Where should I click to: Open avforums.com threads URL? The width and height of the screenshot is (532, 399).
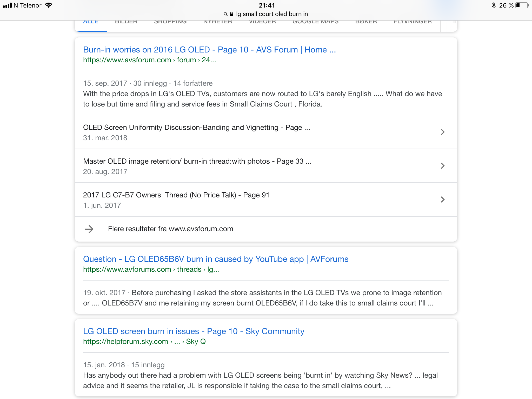(151, 269)
